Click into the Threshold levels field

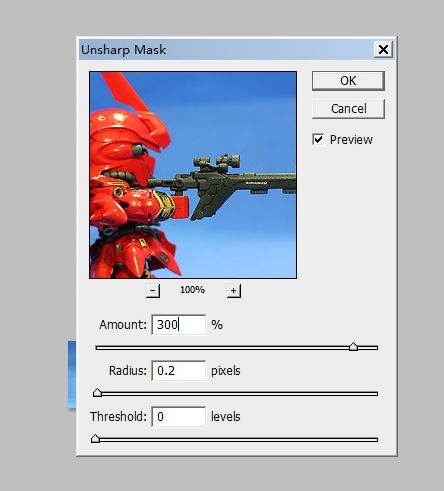tap(179, 417)
